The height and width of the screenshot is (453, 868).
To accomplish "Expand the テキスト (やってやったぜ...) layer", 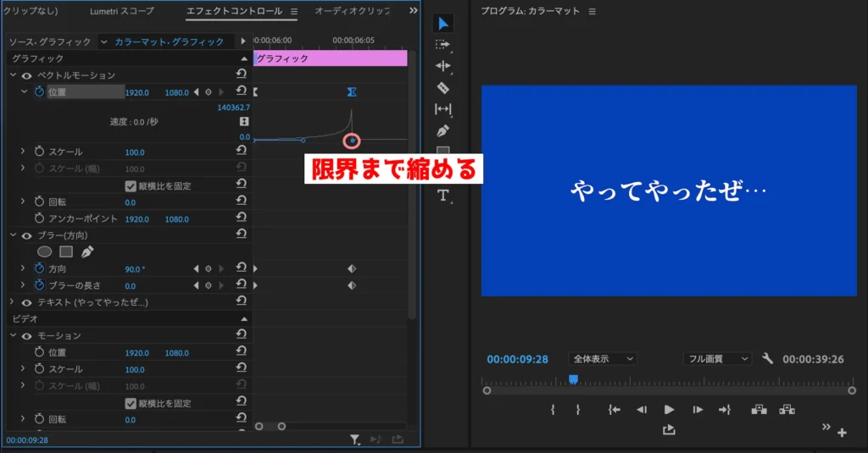I will pyautogui.click(x=12, y=301).
